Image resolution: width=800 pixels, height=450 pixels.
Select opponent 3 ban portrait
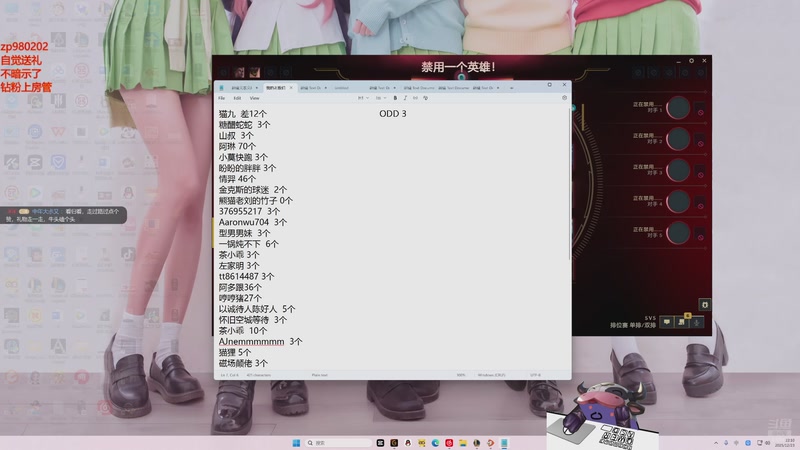[678, 170]
